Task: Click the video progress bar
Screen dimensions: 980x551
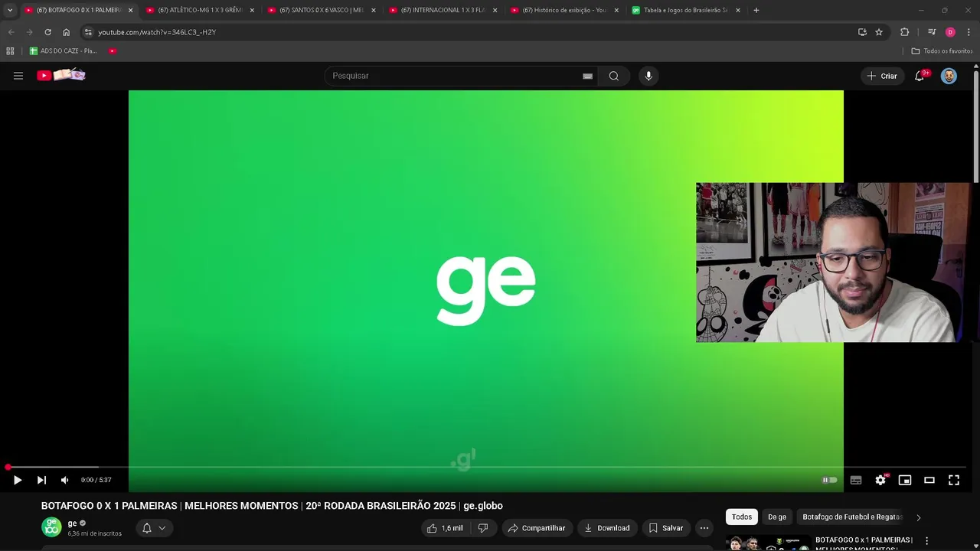Action: pyautogui.click(x=487, y=467)
